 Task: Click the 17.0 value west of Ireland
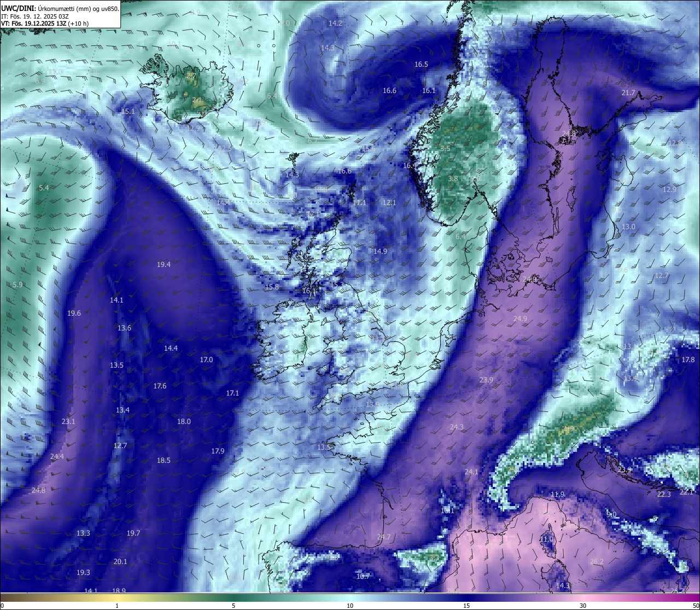pos(206,359)
